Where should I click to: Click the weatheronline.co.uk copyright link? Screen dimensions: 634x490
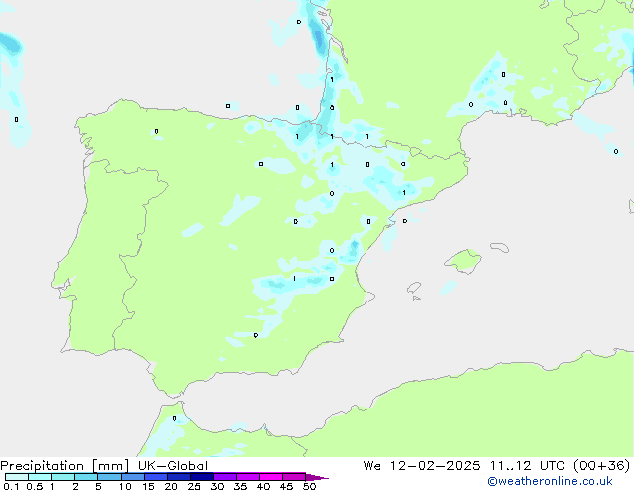pos(550,481)
